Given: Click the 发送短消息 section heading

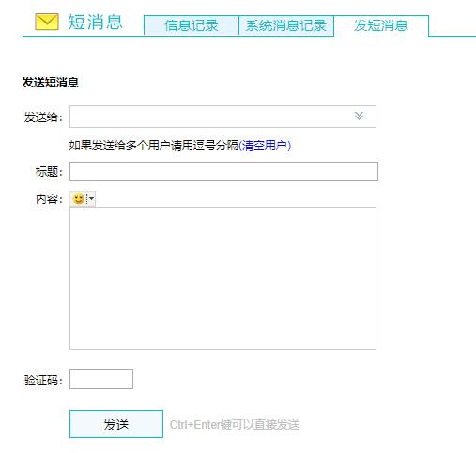Looking at the screenshot, I should pyautogui.click(x=50, y=83).
